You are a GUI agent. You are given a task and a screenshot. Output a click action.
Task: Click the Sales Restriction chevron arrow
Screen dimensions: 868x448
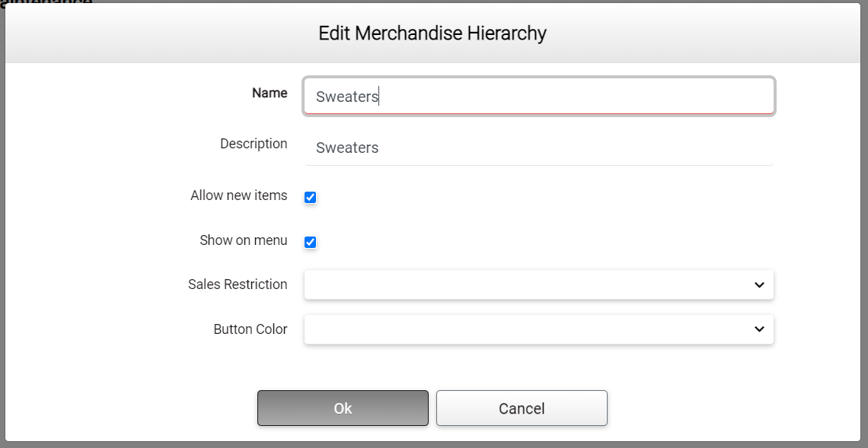pyautogui.click(x=759, y=284)
